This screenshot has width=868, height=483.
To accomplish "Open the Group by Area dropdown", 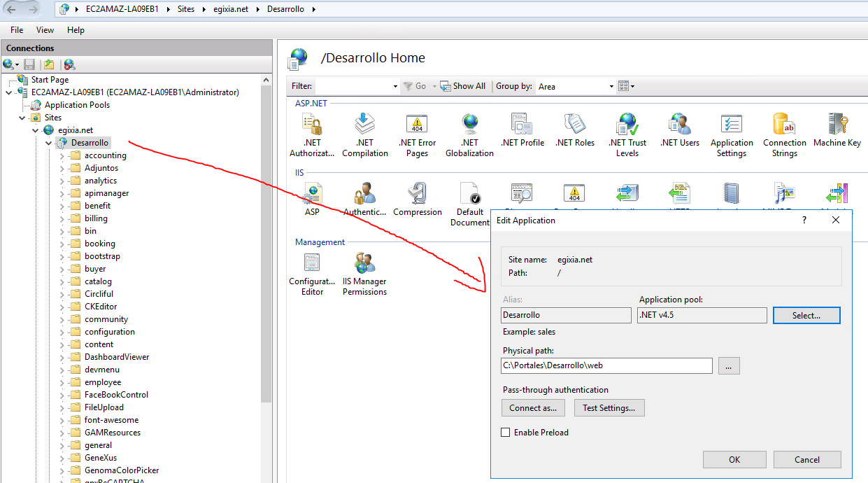I will tap(611, 87).
